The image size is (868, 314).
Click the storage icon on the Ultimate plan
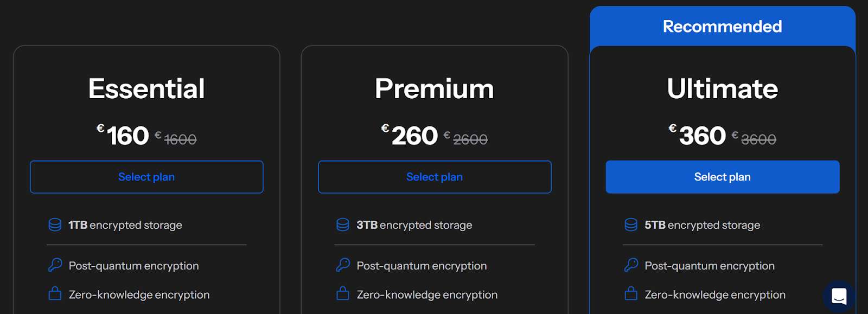tap(630, 224)
